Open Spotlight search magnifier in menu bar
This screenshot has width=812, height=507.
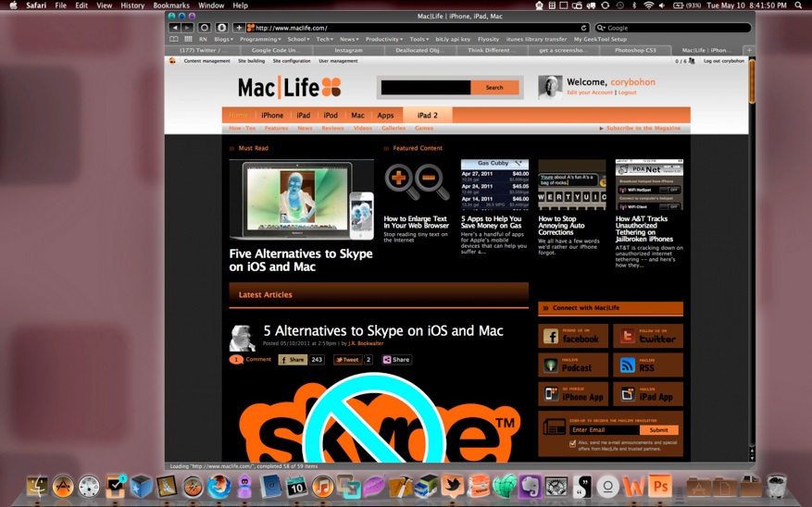tap(798, 6)
